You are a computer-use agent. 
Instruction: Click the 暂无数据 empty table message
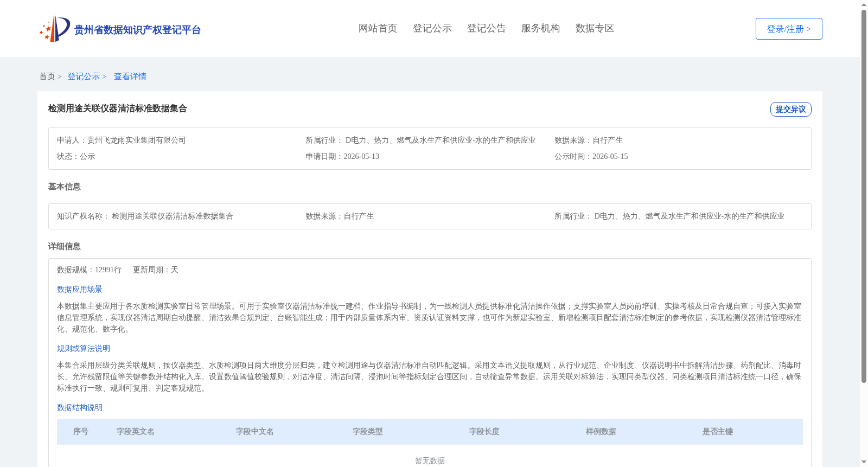[x=430, y=460]
